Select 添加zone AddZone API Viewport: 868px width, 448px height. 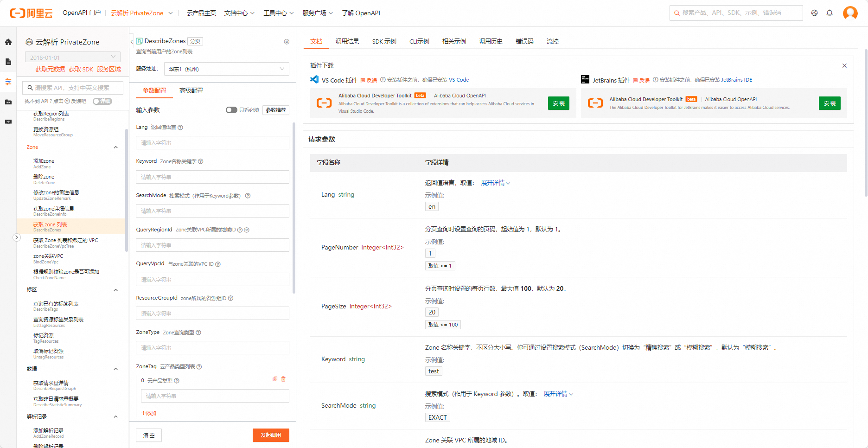point(44,164)
